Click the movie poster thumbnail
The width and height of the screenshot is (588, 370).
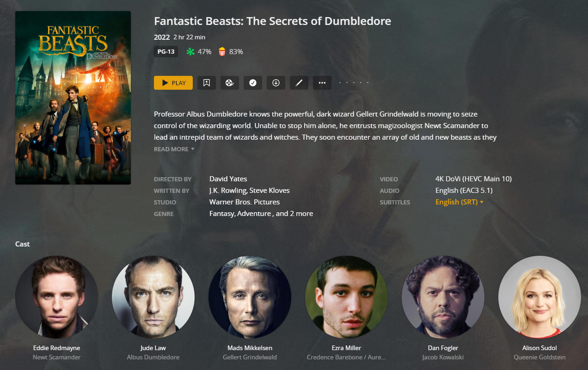click(73, 98)
